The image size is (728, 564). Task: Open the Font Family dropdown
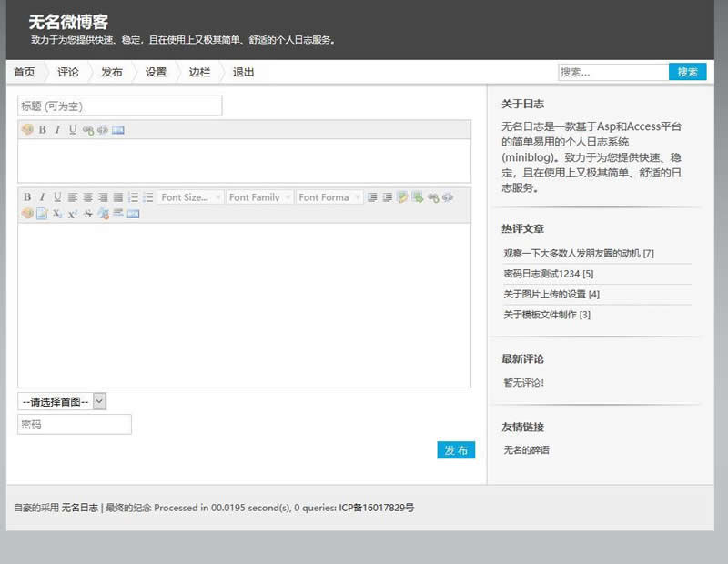[x=259, y=197]
